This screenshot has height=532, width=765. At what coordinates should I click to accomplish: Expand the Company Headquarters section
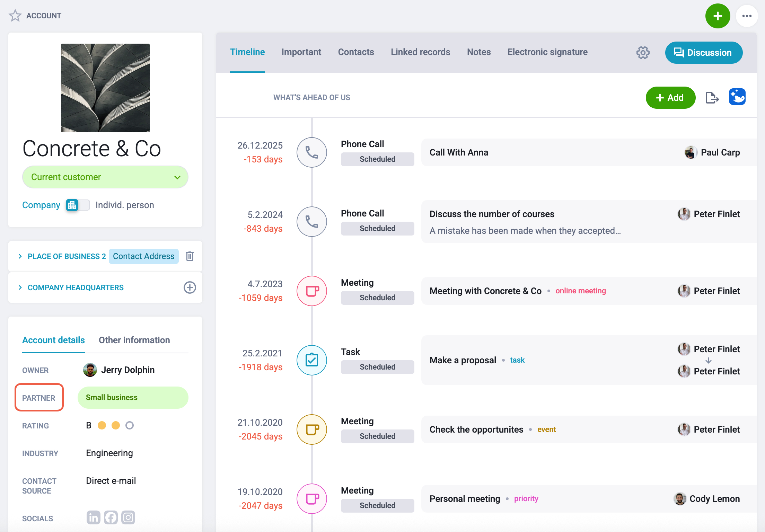(x=20, y=287)
